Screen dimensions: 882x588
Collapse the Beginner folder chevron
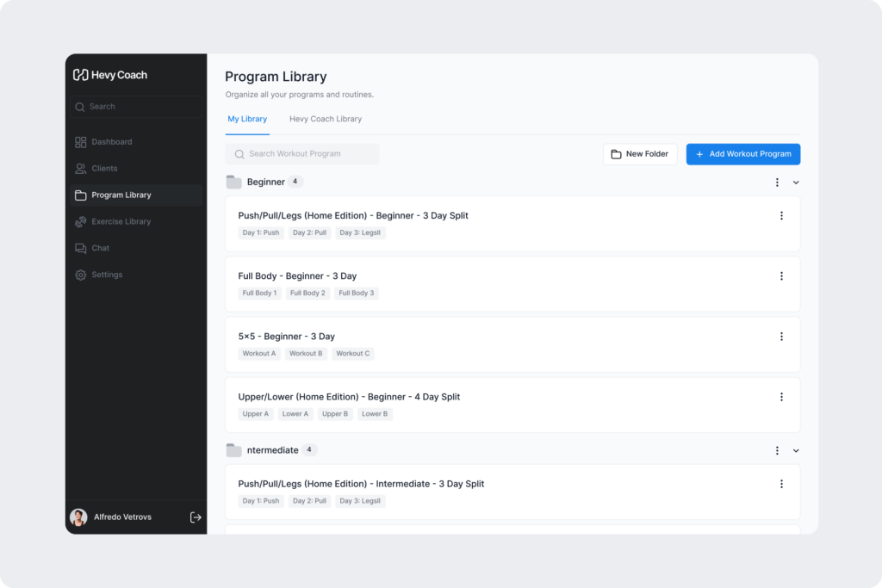click(796, 183)
